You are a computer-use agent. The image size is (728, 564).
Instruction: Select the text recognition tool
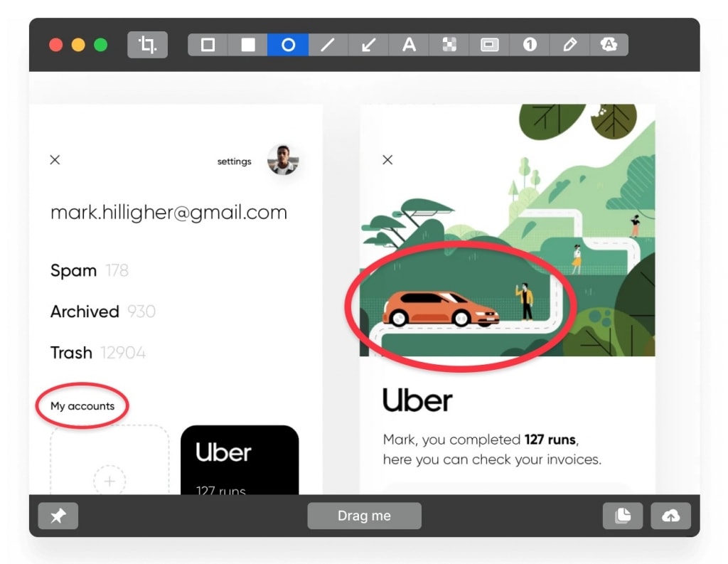(x=609, y=45)
